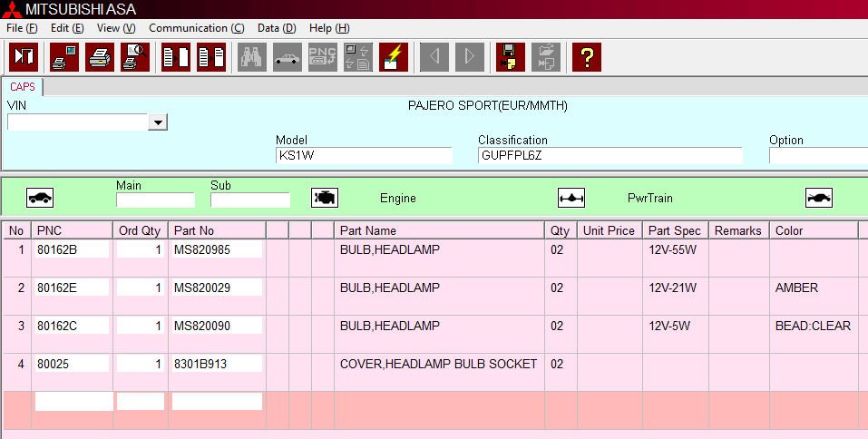This screenshot has height=439, width=868.
Task: Click the car icon right of PwrTrain
Action: (x=819, y=198)
